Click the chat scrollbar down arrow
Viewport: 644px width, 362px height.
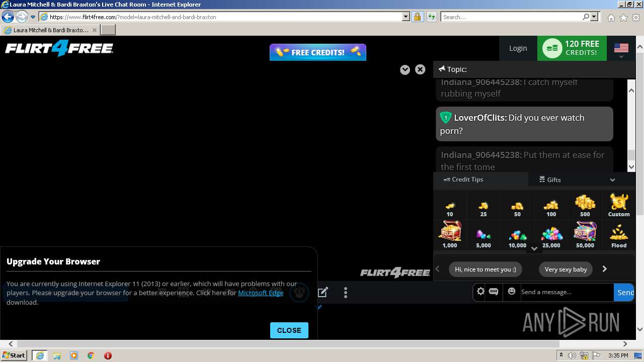(x=631, y=166)
